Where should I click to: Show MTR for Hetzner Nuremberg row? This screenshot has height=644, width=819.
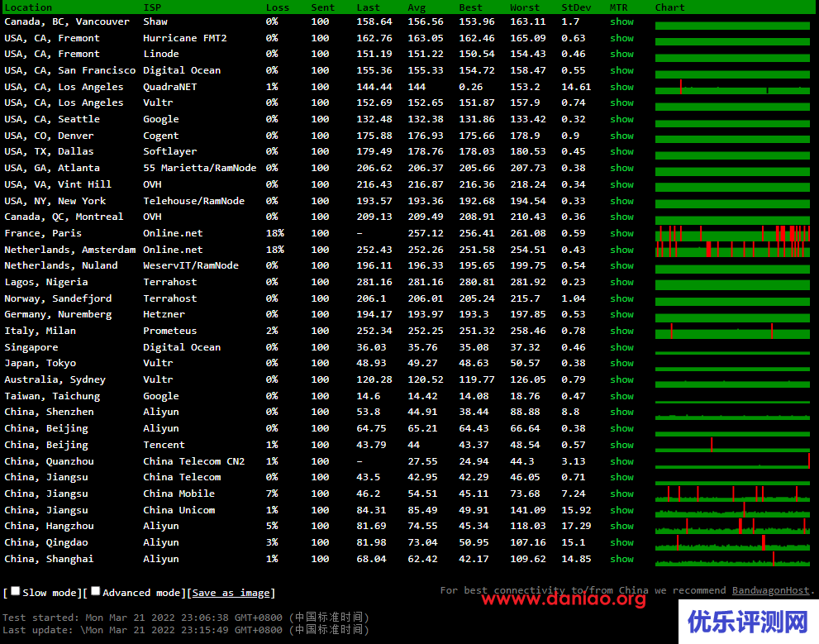(x=621, y=314)
